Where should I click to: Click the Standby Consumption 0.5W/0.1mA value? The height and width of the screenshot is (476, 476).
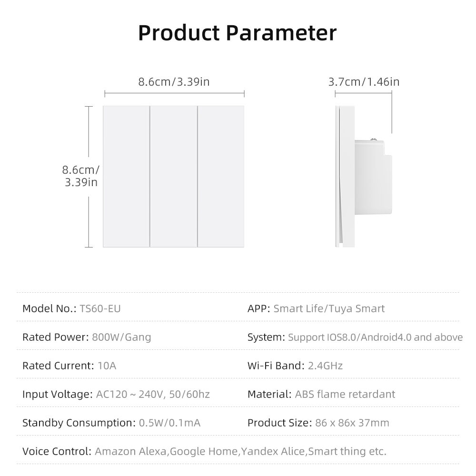click(x=169, y=423)
